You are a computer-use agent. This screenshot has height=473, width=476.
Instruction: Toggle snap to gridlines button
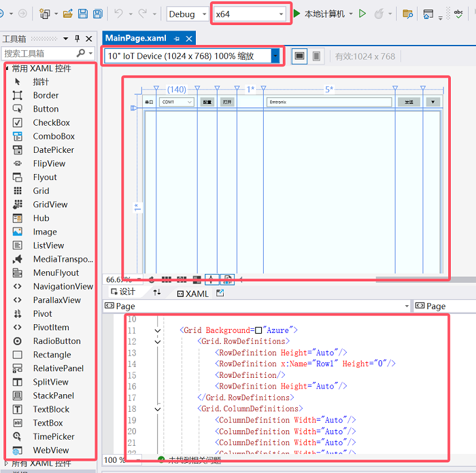click(x=182, y=279)
